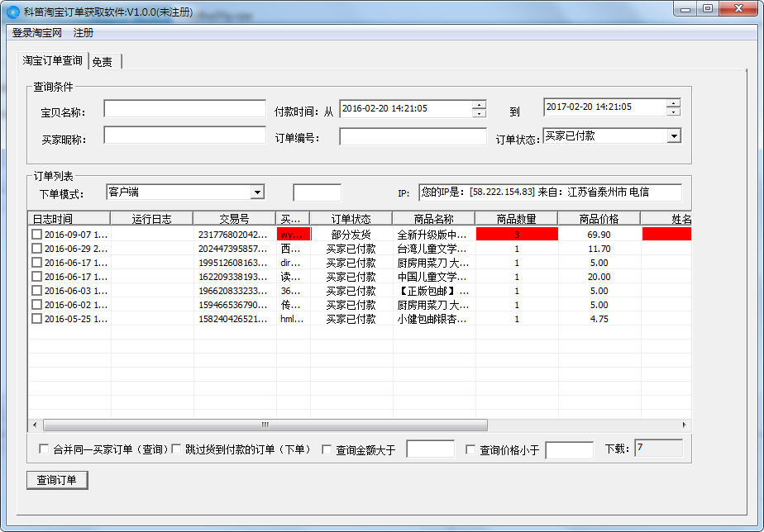The width and height of the screenshot is (764, 532).
Task: Expand the 订单状态 dropdown
Action: pos(674,136)
